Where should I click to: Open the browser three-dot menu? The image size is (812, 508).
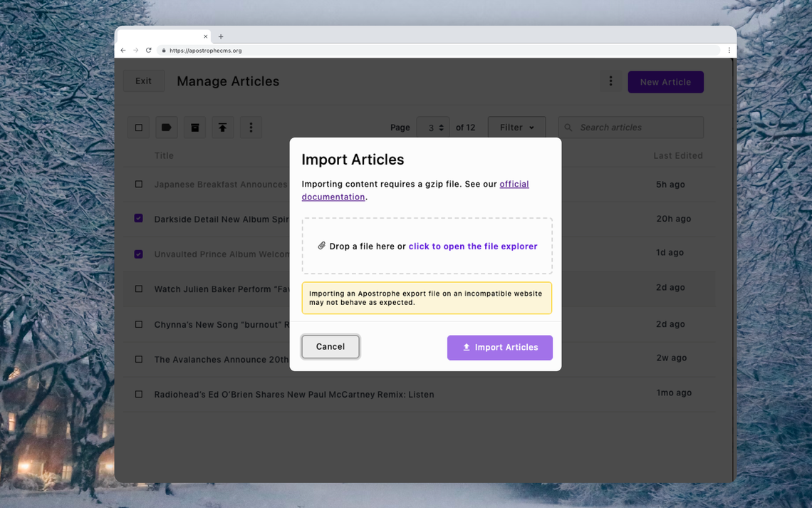(x=729, y=51)
